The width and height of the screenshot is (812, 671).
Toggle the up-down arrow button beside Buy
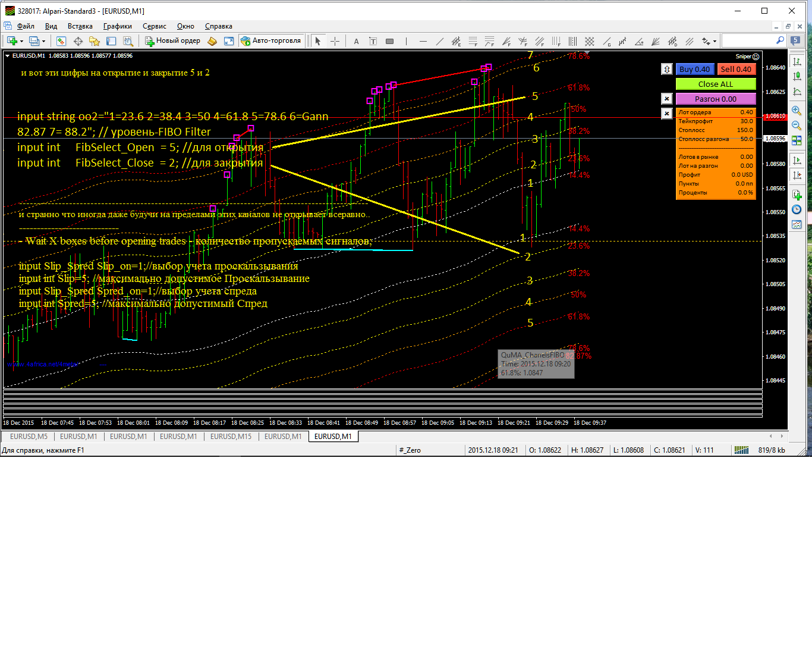click(667, 69)
